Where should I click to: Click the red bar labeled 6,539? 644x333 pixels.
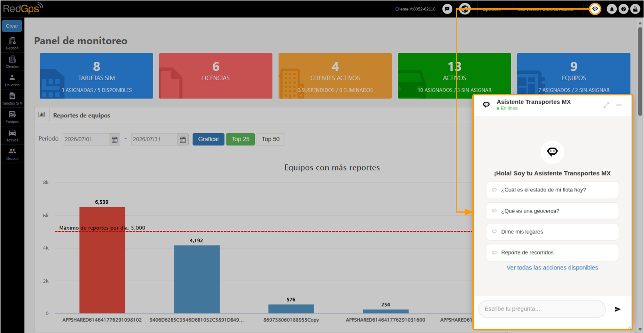click(102, 260)
